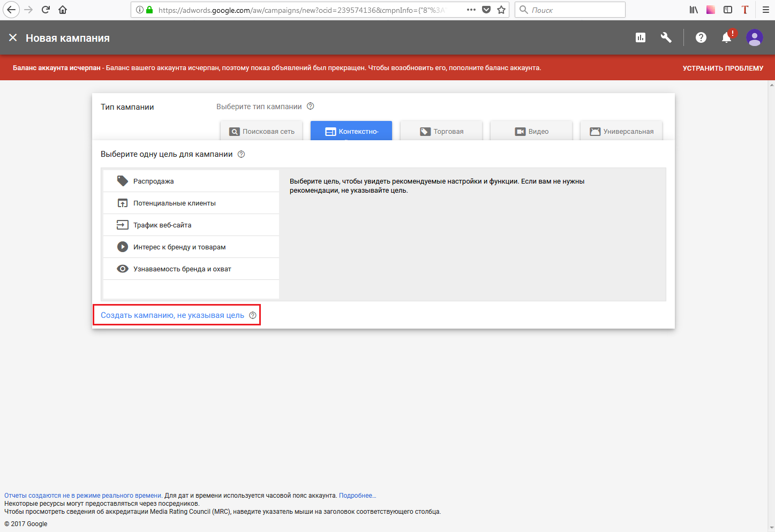775x532 pixels.
Task: View site security lock information
Action: pyautogui.click(x=149, y=10)
